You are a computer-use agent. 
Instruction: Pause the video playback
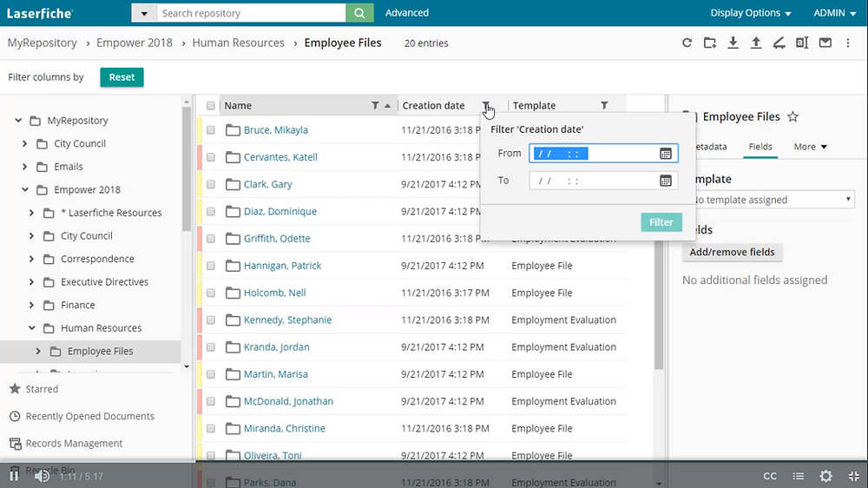coord(14,476)
